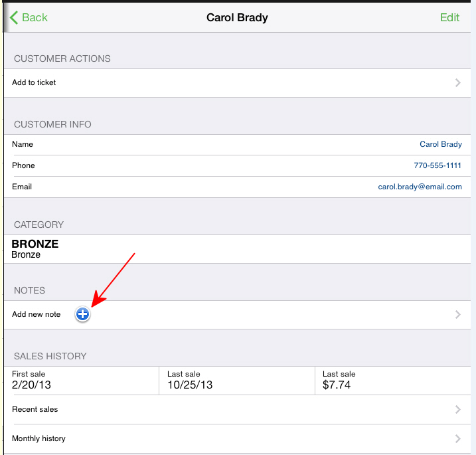Call phone number 770-555-1111
This screenshot has height=455, width=476.
pyautogui.click(x=437, y=165)
